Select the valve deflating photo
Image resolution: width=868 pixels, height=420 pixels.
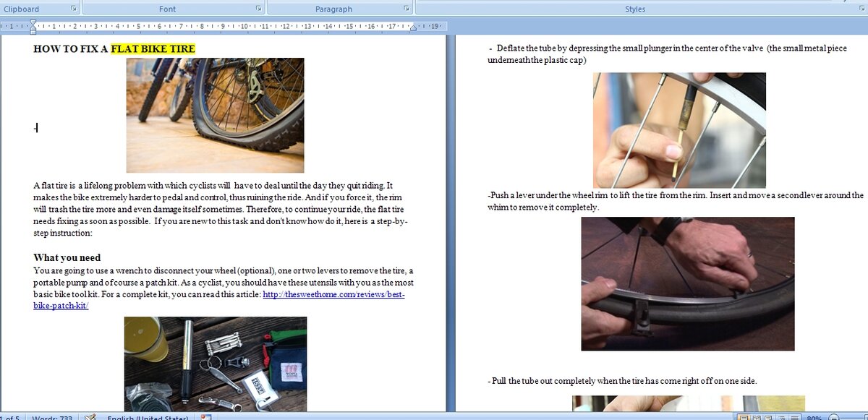(x=679, y=130)
